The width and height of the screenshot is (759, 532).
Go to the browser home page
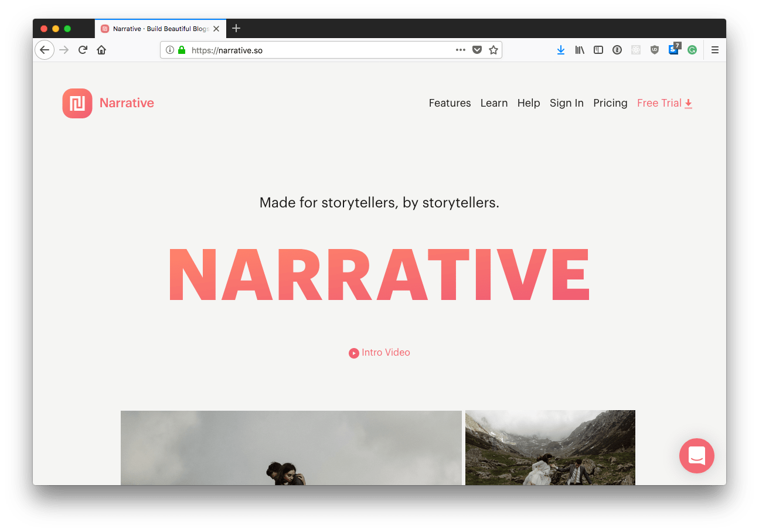tap(101, 50)
